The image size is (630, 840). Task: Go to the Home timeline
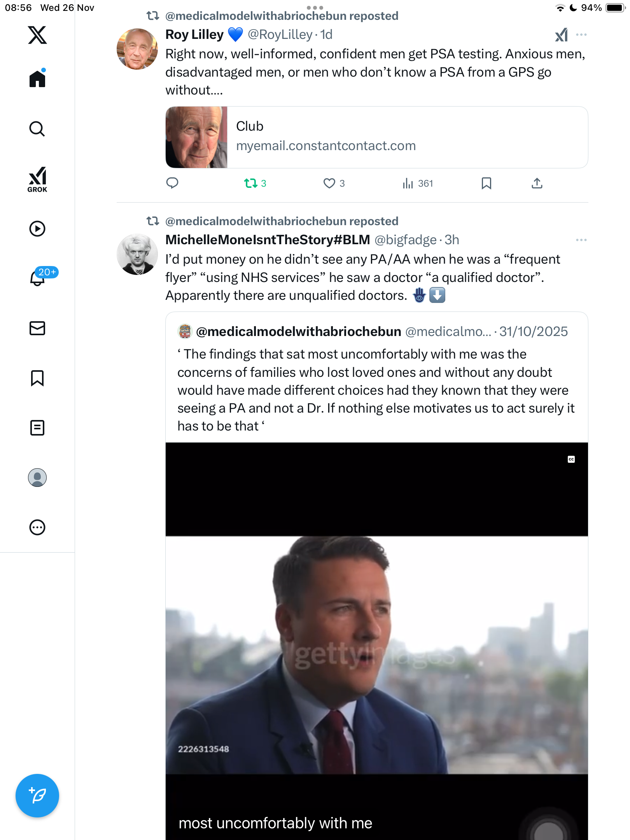point(37,79)
